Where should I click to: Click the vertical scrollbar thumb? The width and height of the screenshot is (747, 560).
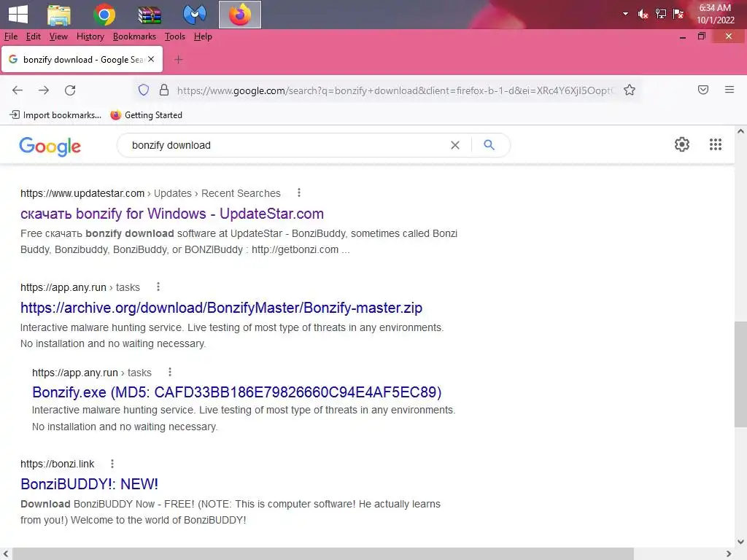(740, 374)
